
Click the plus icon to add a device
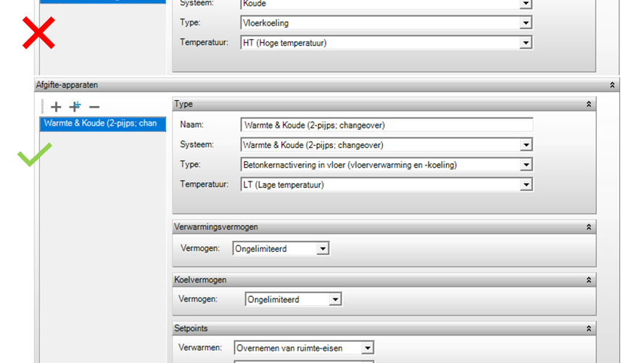click(56, 107)
